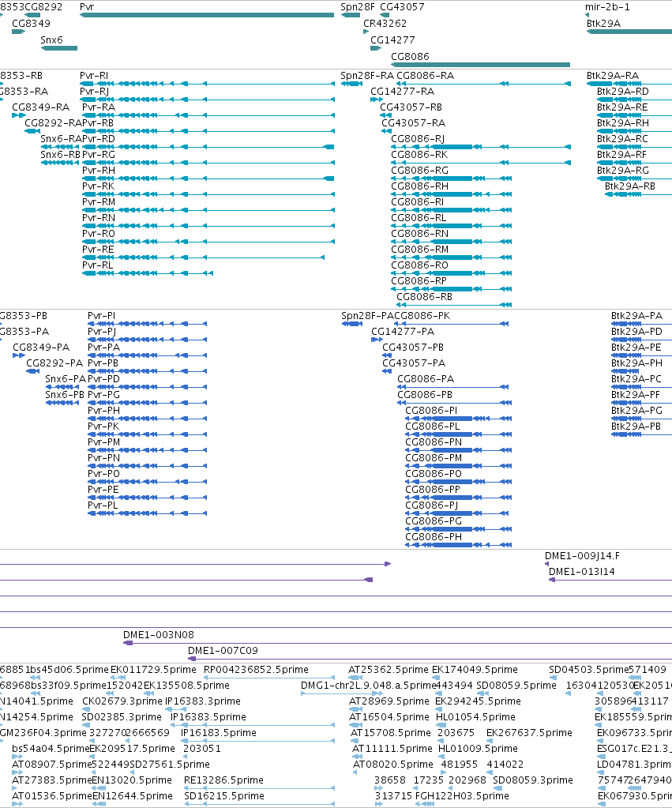This screenshot has height=808, width=672.
Task: Click the AT08020.5prime EST label
Action: (x=393, y=765)
